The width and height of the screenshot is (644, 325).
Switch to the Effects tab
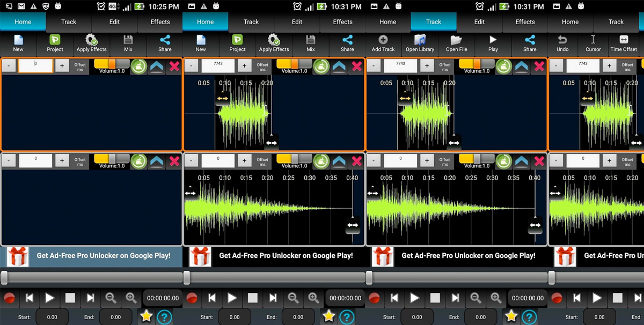click(159, 22)
